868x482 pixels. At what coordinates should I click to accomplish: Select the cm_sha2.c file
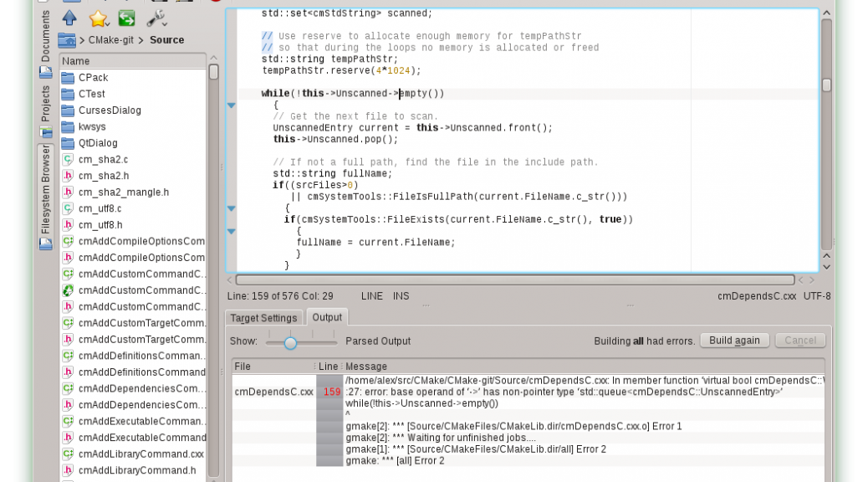click(103, 160)
